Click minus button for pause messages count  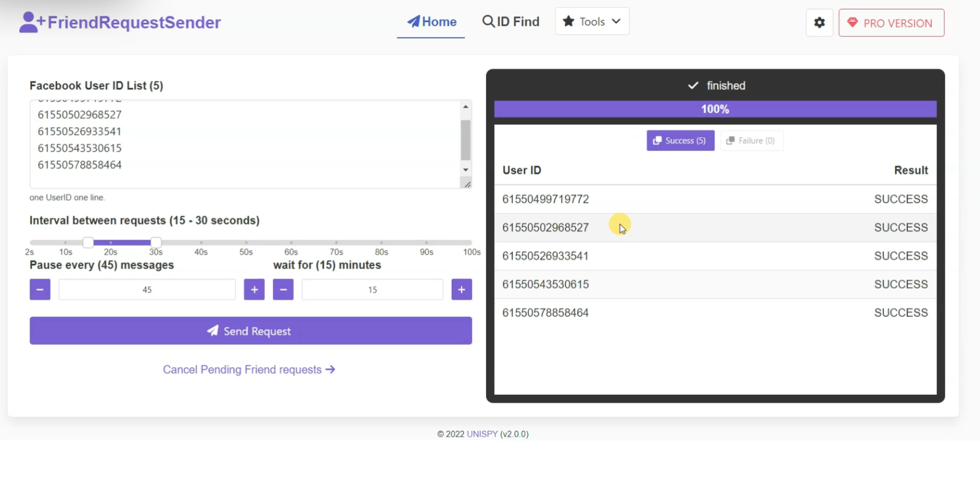tap(40, 290)
